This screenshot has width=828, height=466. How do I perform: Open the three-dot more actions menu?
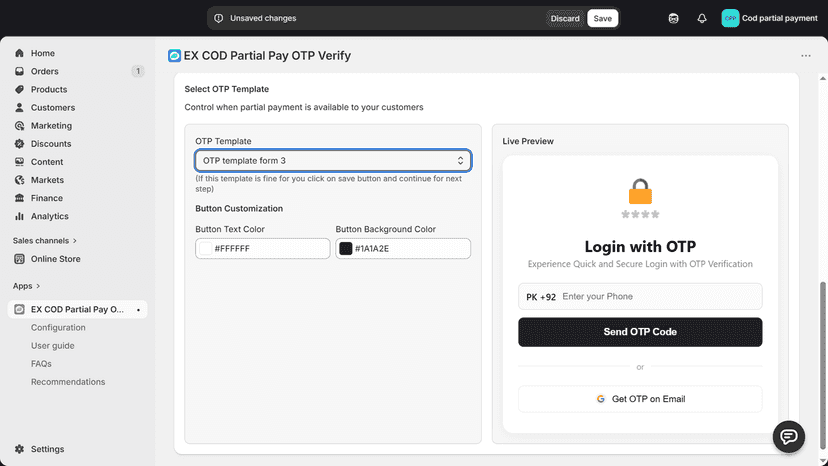[x=805, y=55]
